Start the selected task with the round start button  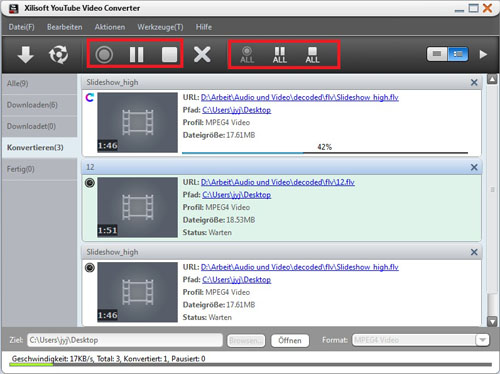tap(104, 54)
